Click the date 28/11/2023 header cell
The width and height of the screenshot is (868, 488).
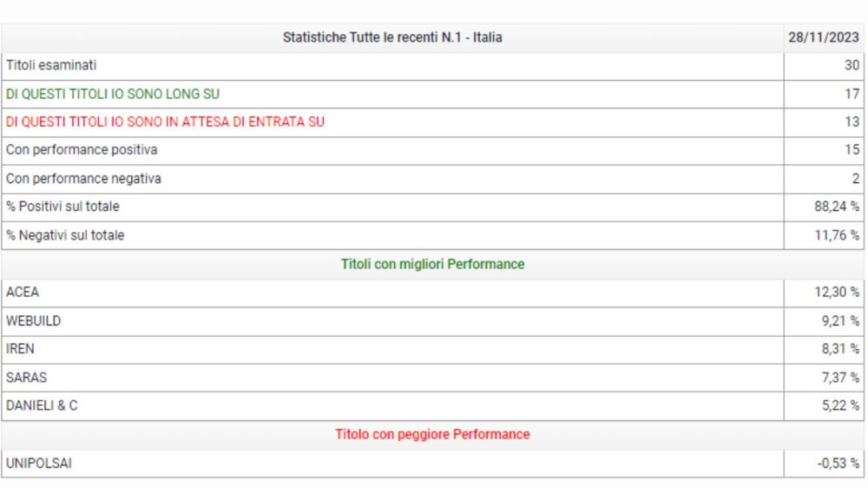click(x=824, y=37)
